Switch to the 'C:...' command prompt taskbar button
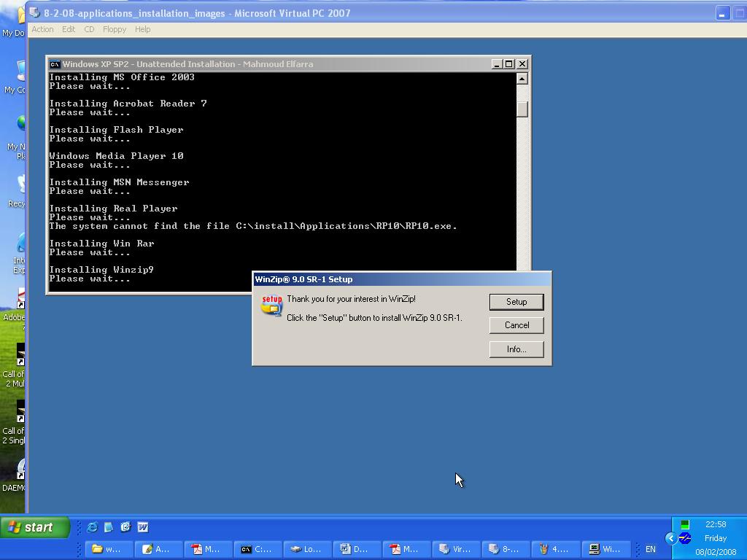 coord(259,549)
